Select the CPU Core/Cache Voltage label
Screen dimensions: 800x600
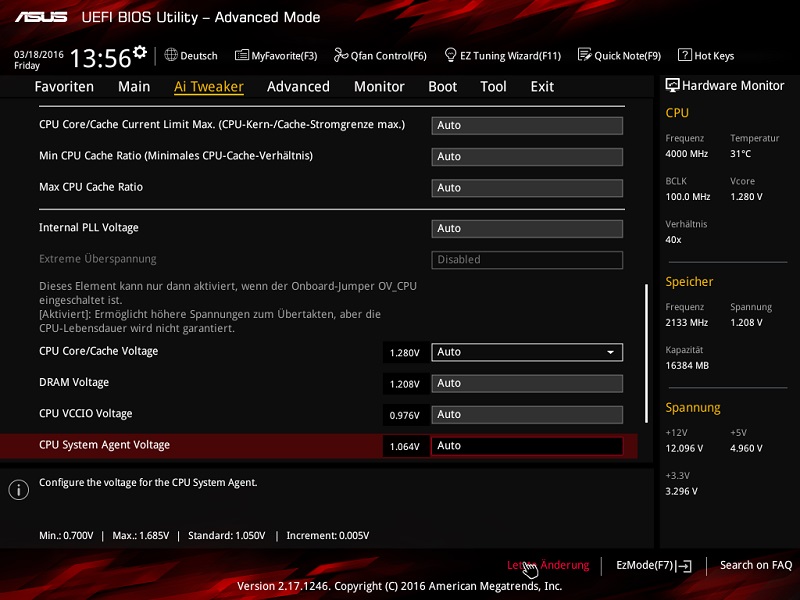(x=98, y=351)
